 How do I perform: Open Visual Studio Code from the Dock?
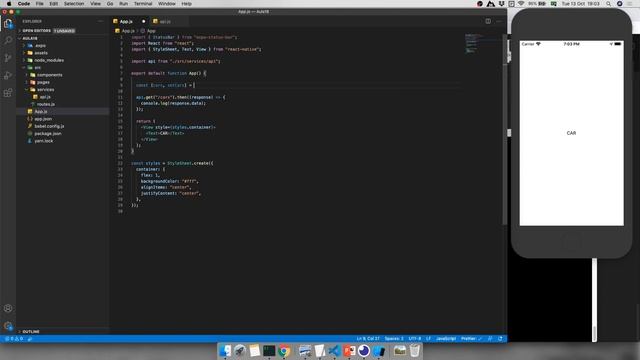(x=334, y=351)
